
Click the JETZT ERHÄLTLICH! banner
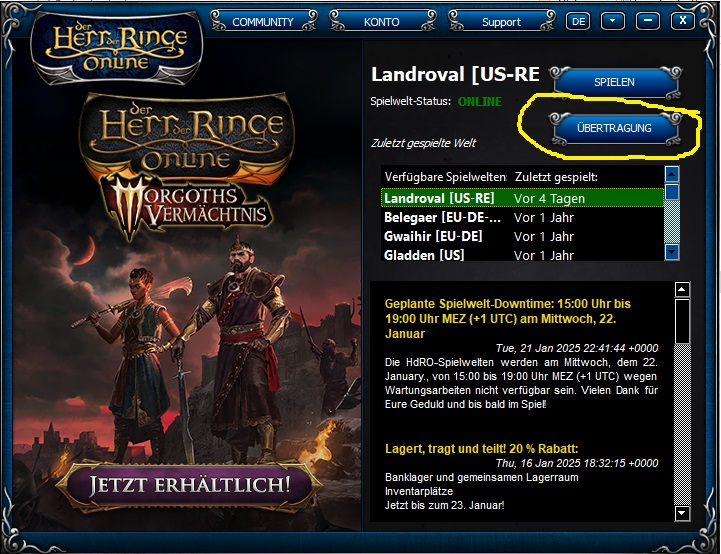(189, 485)
